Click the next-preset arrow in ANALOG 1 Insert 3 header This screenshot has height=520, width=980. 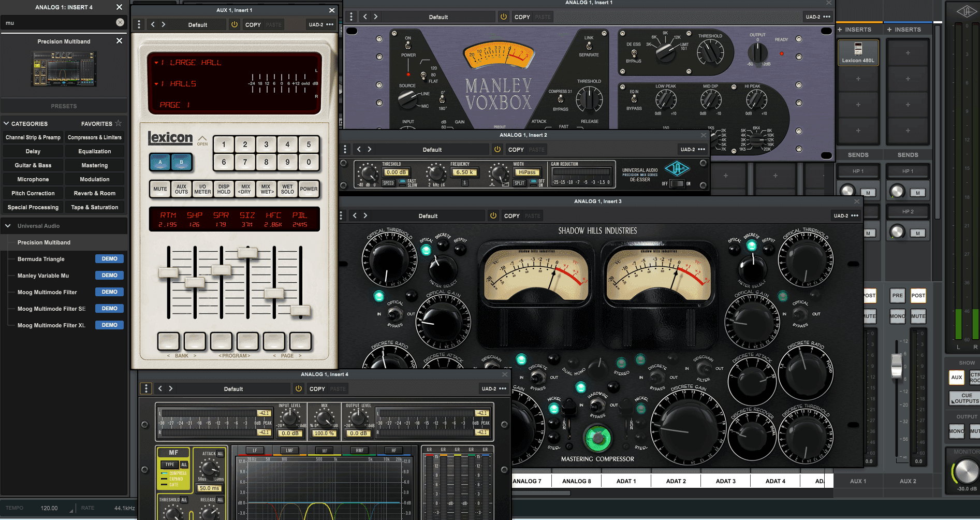(365, 215)
